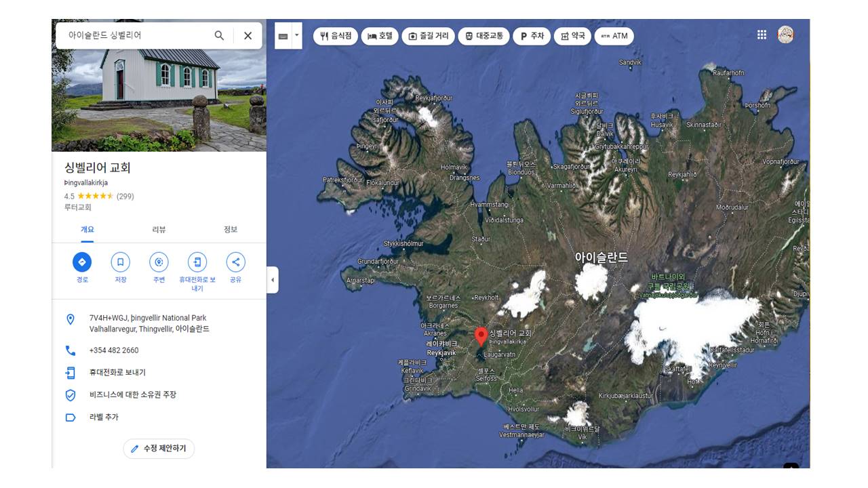
Task: Click the 아이슬란드 country label on map
Action: pos(601,258)
